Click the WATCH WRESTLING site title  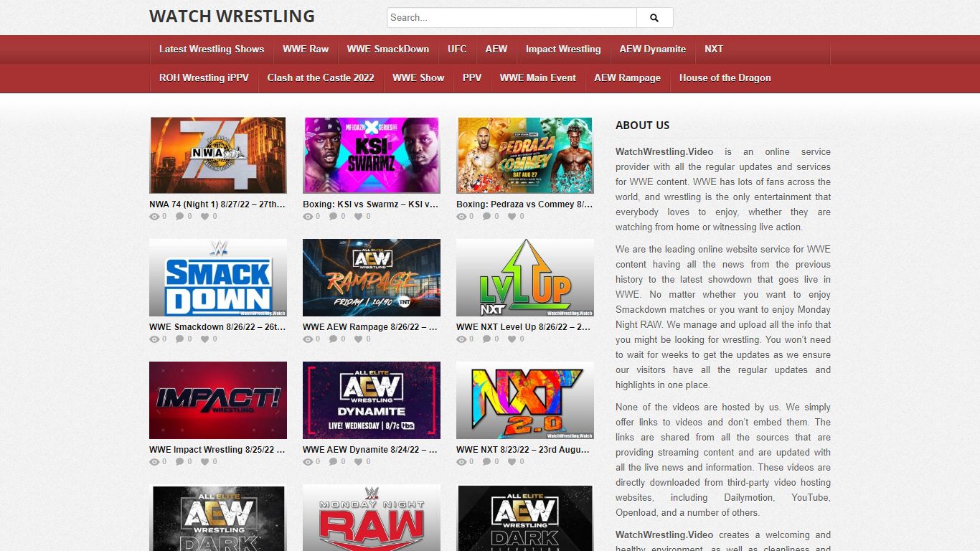[x=232, y=17]
